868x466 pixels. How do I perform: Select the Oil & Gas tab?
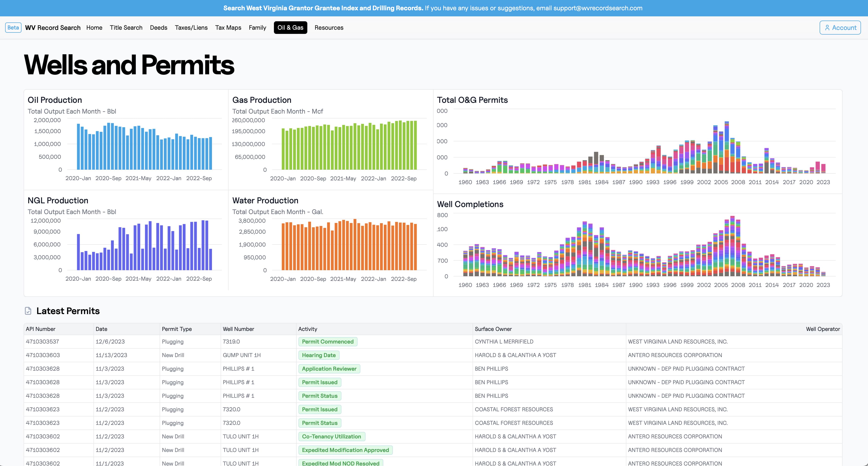click(x=290, y=28)
